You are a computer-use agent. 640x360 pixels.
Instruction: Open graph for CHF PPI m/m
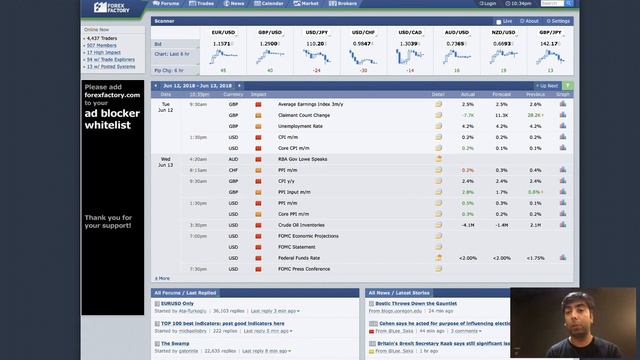pyautogui.click(x=563, y=170)
